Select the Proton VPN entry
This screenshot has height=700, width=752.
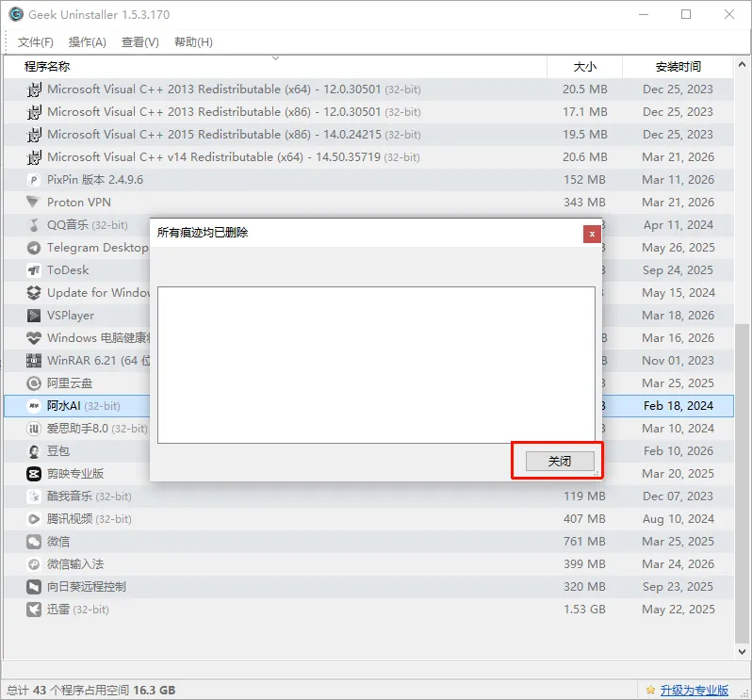pyautogui.click(x=368, y=203)
